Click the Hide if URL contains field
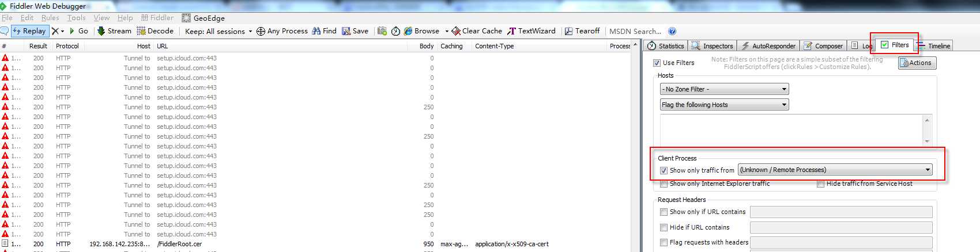The width and height of the screenshot is (980, 252). (841, 227)
